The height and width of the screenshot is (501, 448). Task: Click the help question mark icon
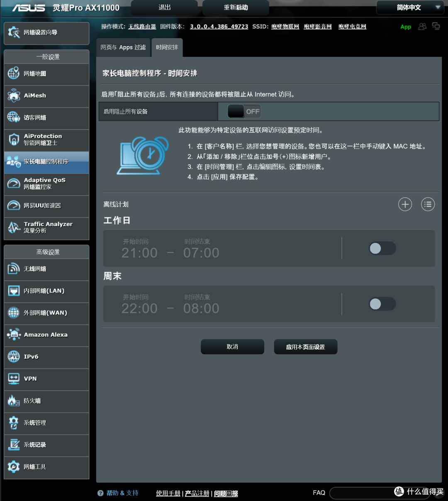(x=100, y=493)
